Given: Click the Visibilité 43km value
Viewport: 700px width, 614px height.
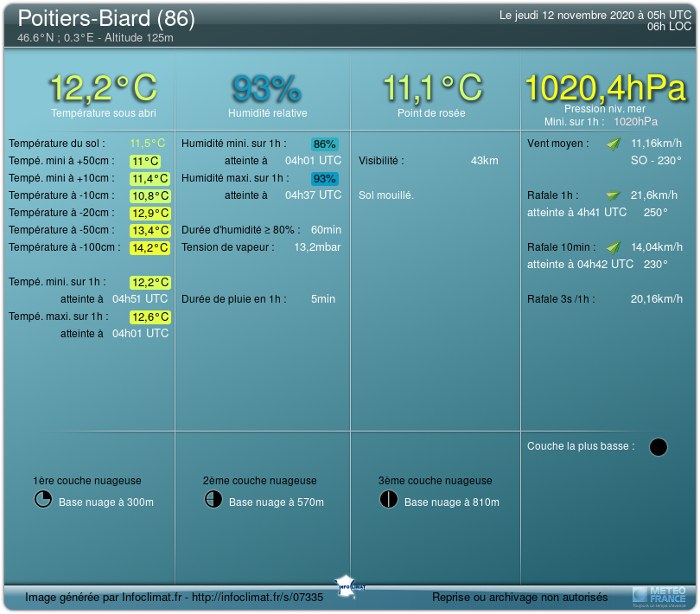Looking at the screenshot, I should 484,161.
